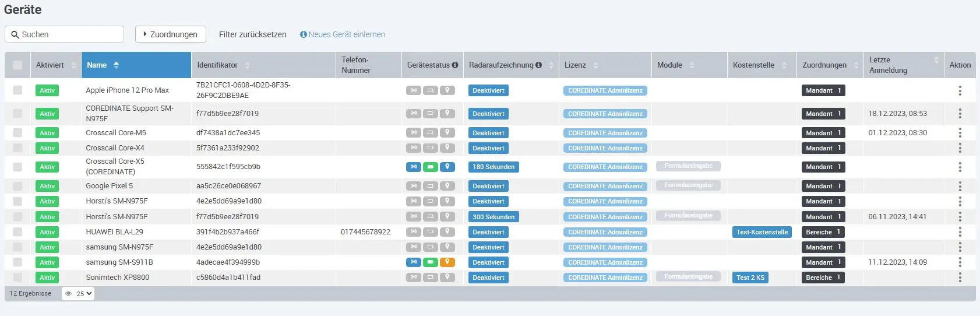Expand the Zuordnungen dropdown button
This screenshot has width=980, height=316.
[x=171, y=34]
